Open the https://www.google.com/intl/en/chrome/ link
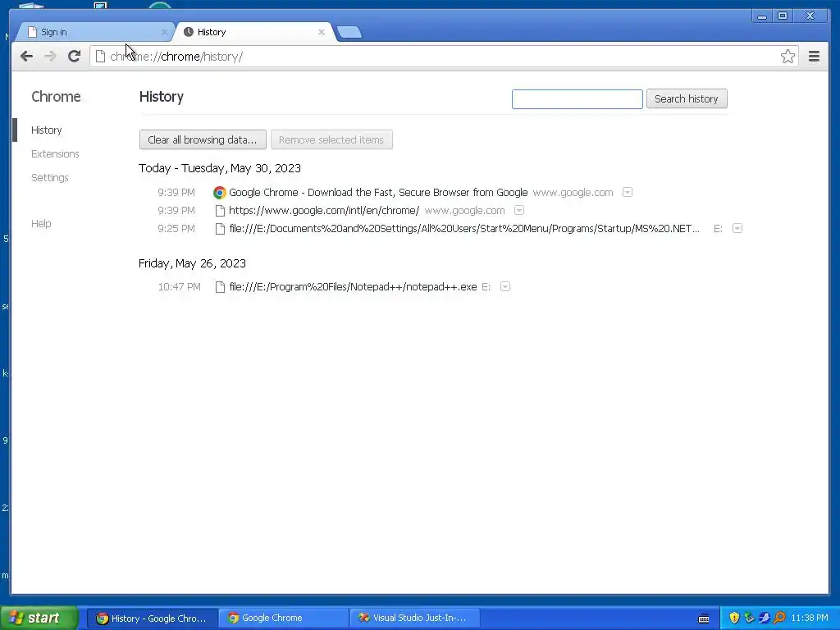 (x=324, y=211)
